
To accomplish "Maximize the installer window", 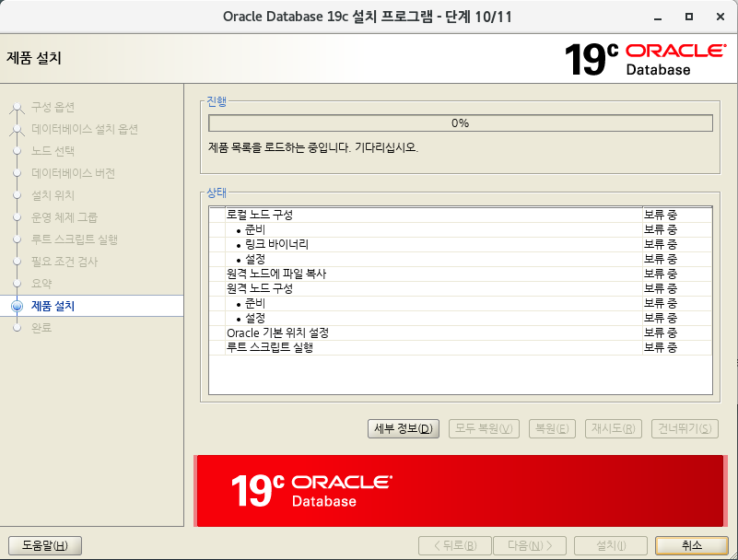I will [x=689, y=17].
